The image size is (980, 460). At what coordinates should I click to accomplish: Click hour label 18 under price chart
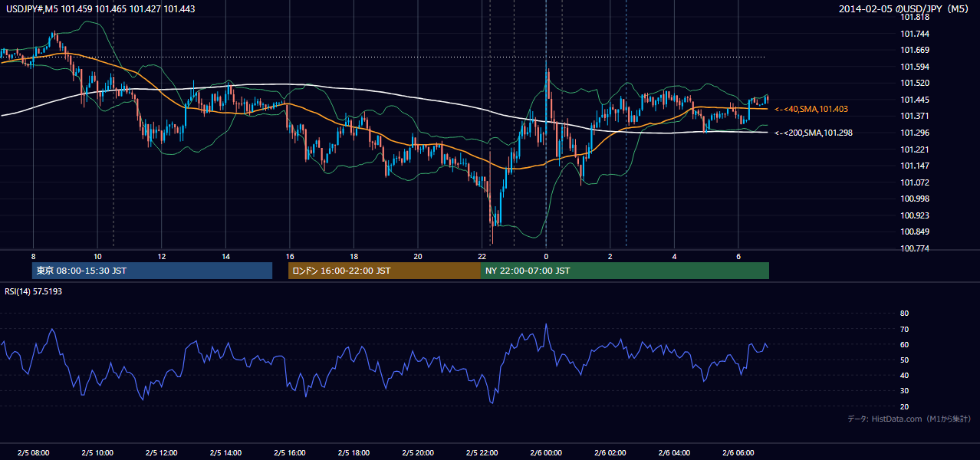[x=354, y=256]
